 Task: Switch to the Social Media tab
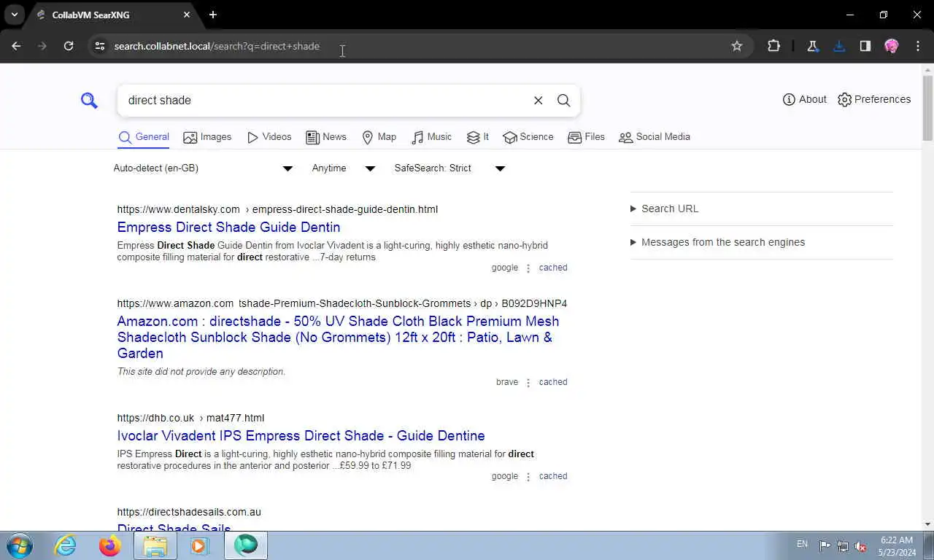[x=655, y=137]
